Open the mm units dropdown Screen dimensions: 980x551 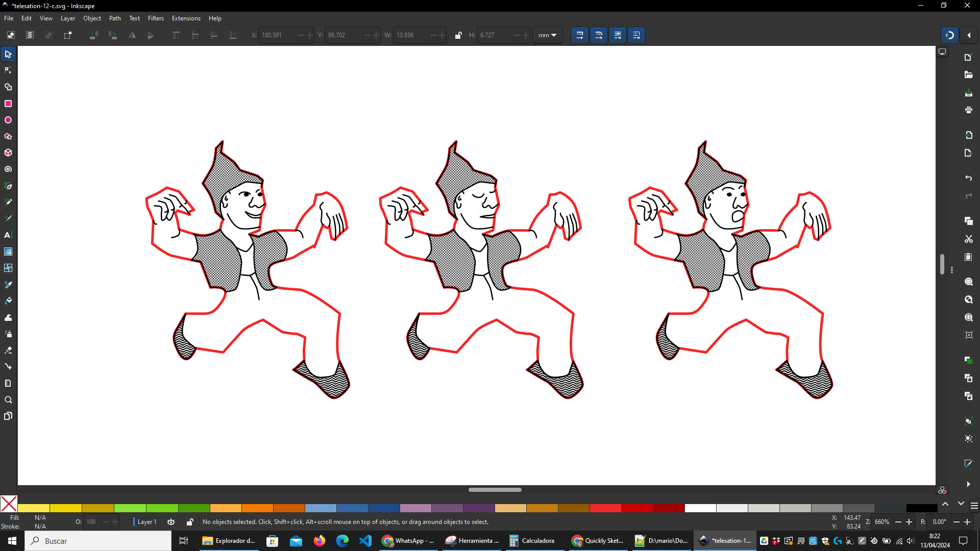(547, 35)
